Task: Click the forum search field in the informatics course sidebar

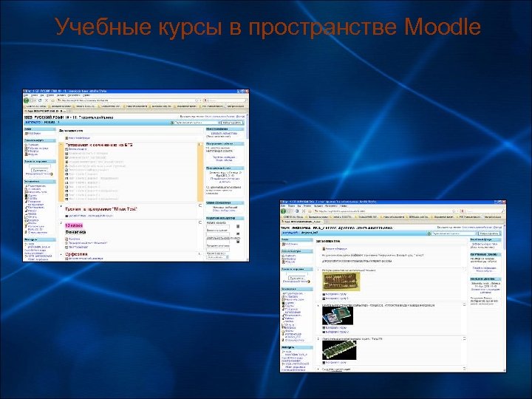Action: point(297,274)
